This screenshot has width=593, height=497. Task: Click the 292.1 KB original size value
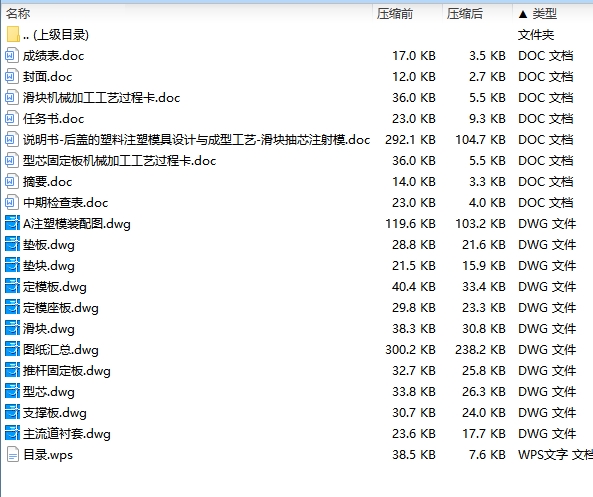[410, 140]
